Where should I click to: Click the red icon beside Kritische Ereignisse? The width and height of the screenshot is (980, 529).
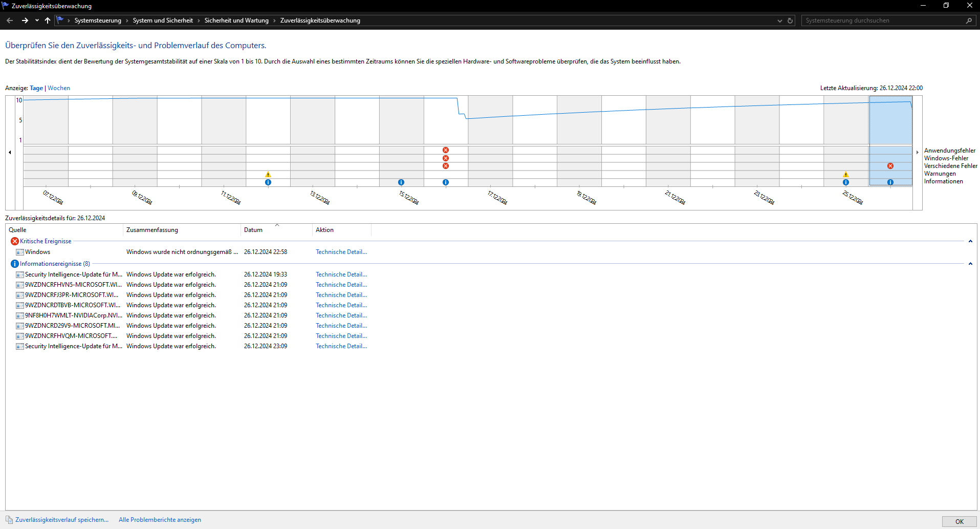click(15, 241)
